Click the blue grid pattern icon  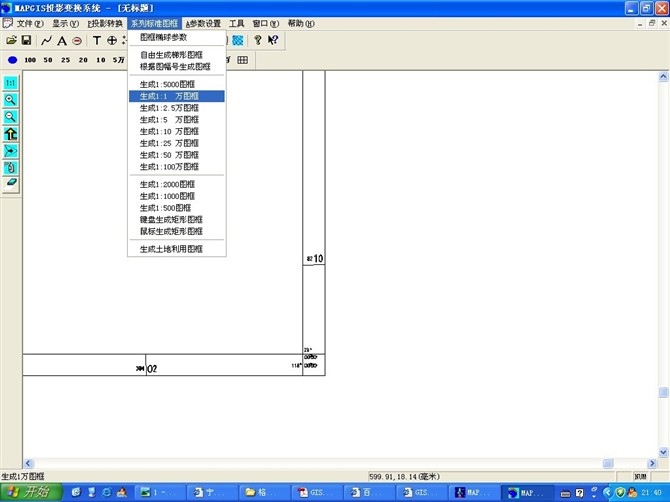point(238,40)
